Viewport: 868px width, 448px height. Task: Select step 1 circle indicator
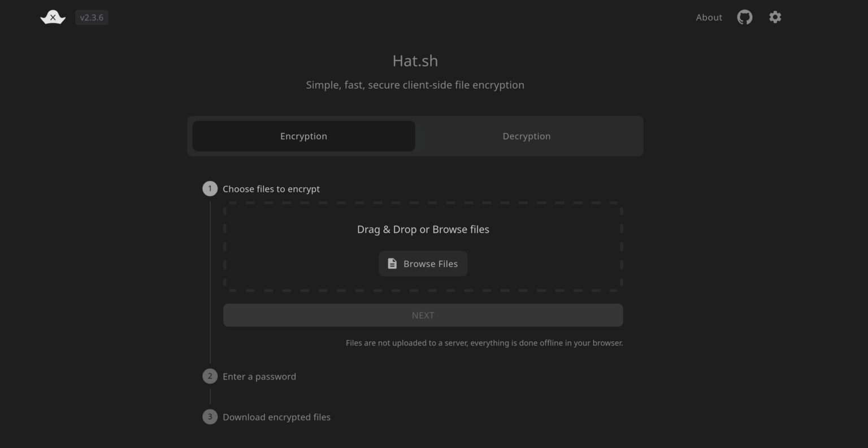pos(210,188)
